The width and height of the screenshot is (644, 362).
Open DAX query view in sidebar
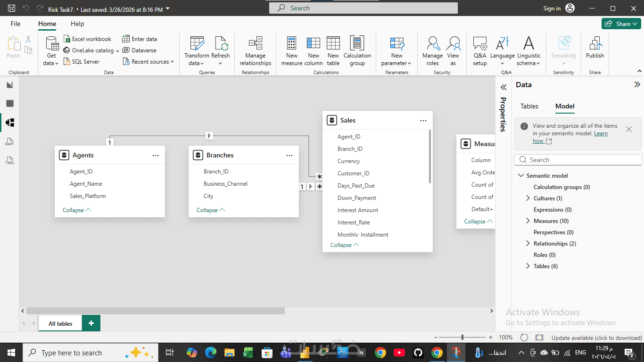(10, 141)
